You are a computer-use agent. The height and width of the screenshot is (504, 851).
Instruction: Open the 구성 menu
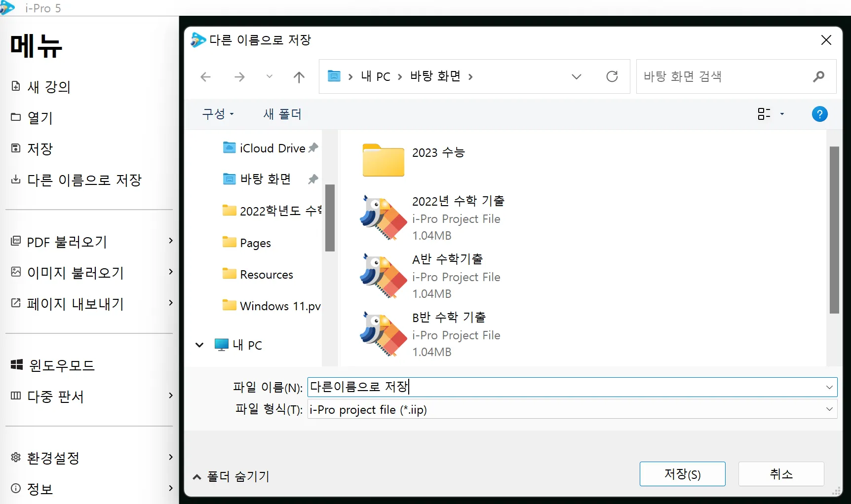click(x=218, y=114)
